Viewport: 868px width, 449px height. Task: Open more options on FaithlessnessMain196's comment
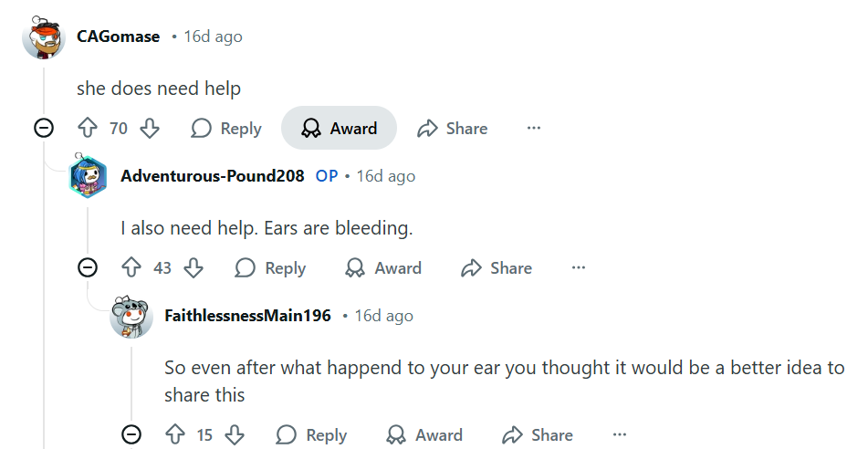click(620, 435)
